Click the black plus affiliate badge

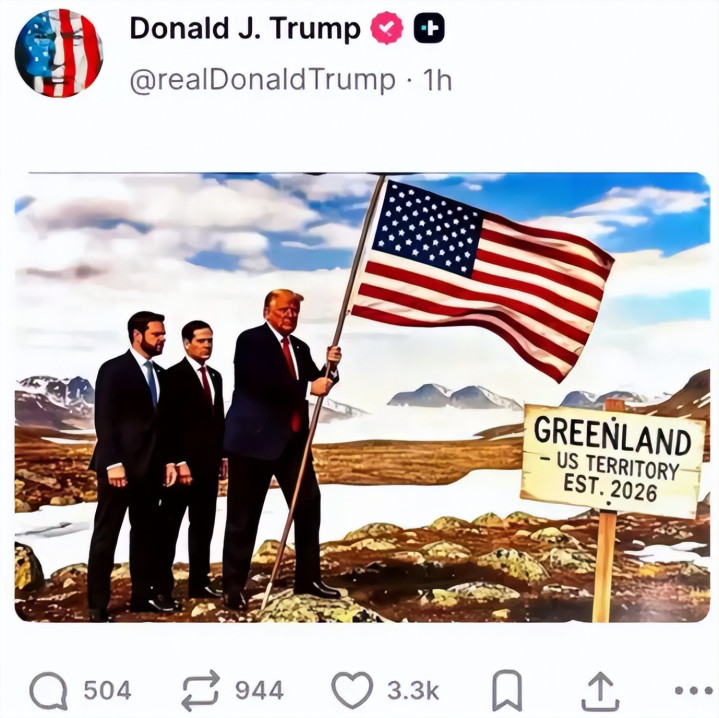[x=429, y=28]
